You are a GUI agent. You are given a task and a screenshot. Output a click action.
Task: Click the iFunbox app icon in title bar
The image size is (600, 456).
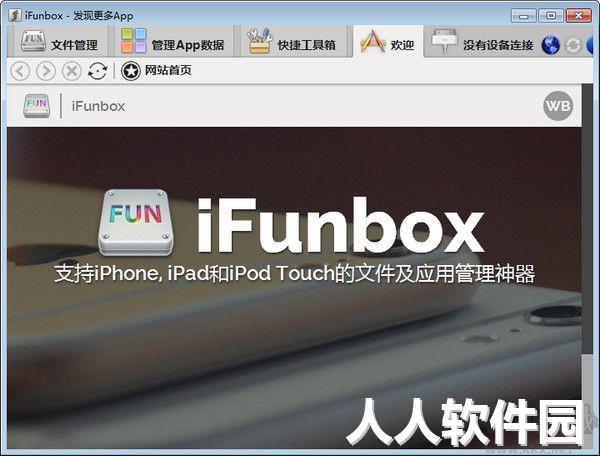click(15, 16)
